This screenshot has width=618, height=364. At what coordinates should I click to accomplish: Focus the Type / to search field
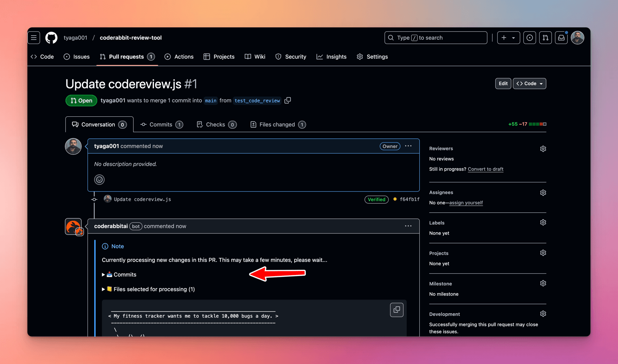pyautogui.click(x=436, y=38)
